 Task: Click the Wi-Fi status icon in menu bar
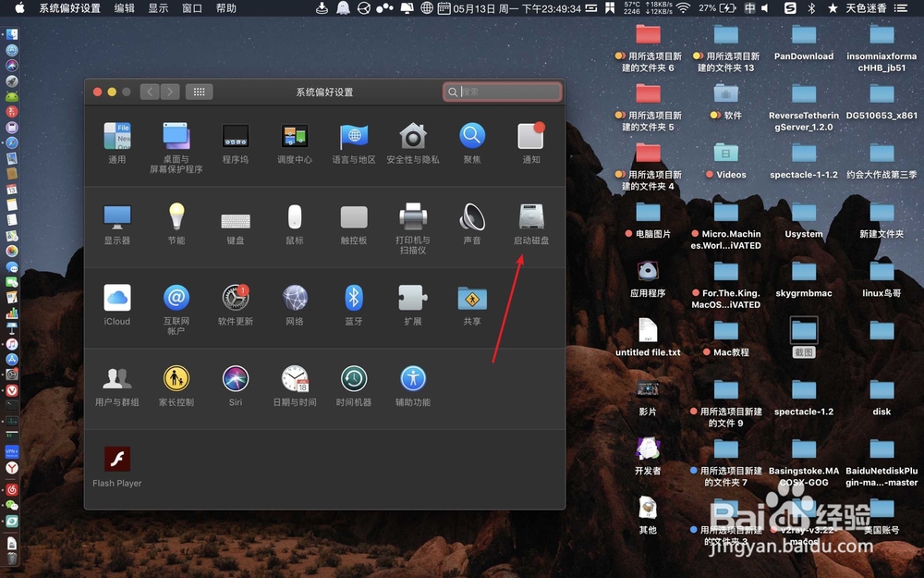pos(683,8)
